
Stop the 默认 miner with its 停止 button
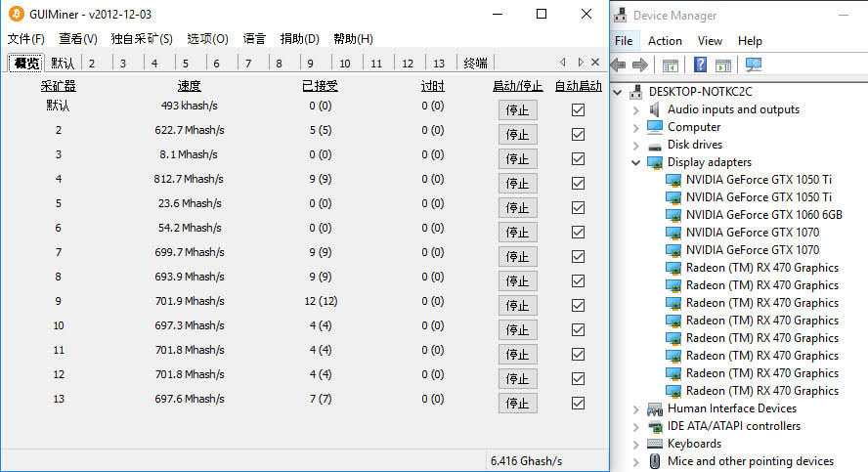tap(518, 110)
